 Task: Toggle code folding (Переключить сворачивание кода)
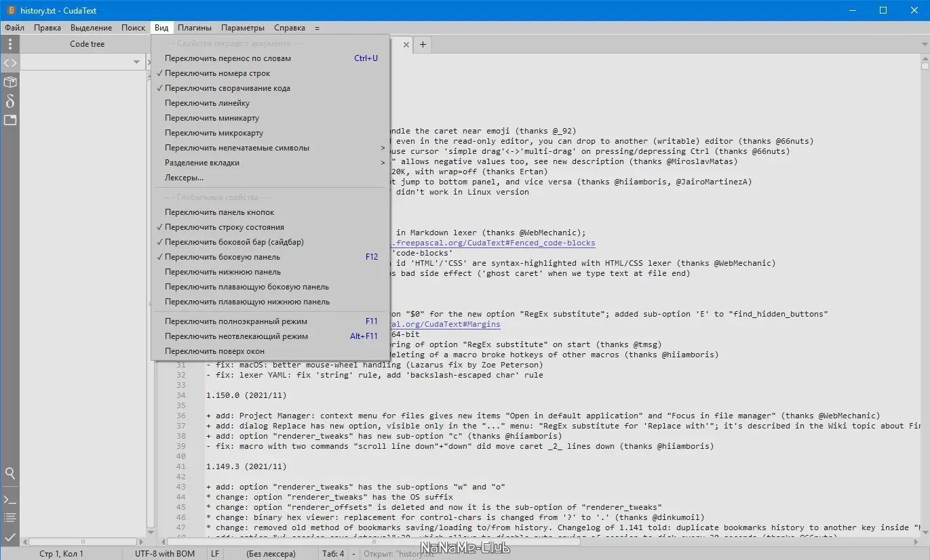(x=271, y=88)
